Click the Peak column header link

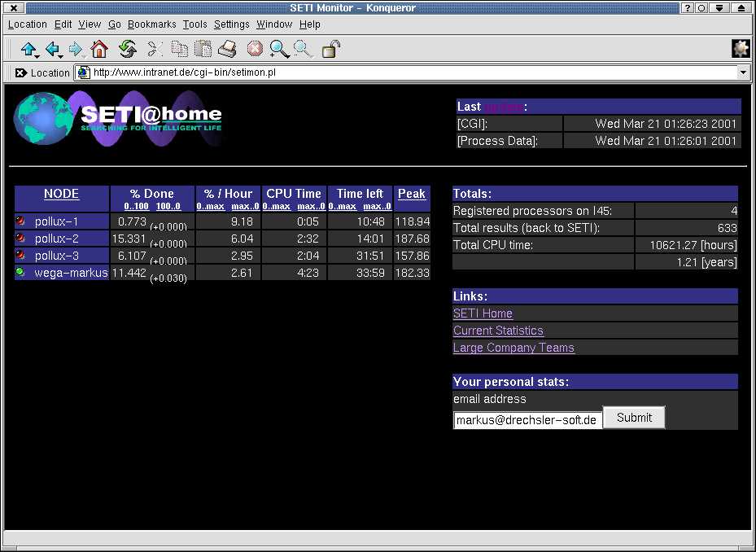412,194
